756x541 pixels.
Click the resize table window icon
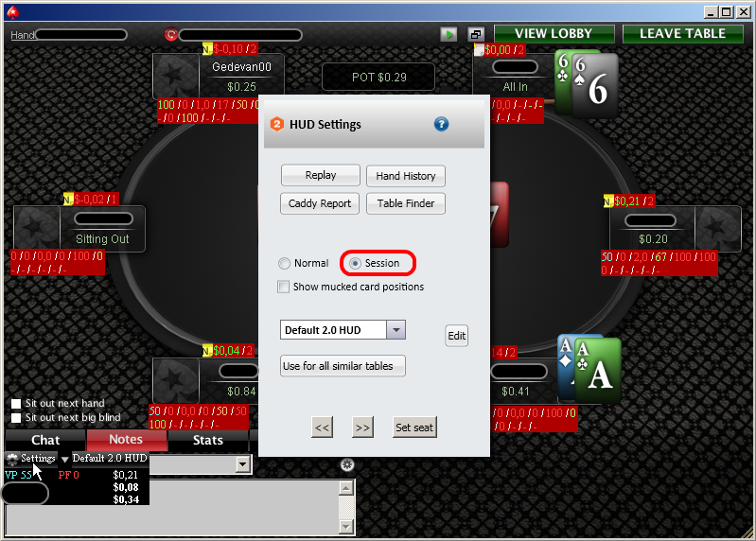(476, 34)
